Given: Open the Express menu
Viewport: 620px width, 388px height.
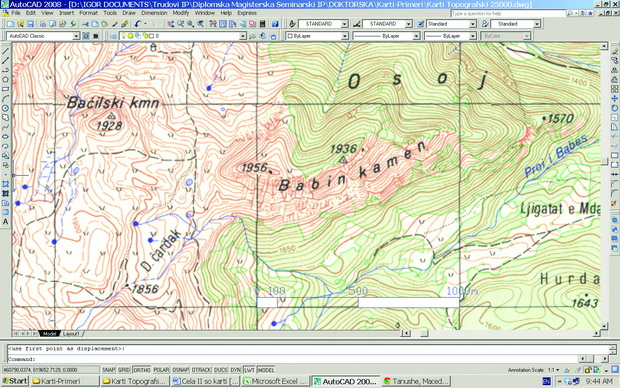Looking at the screenshot, I should pos(247,13).
